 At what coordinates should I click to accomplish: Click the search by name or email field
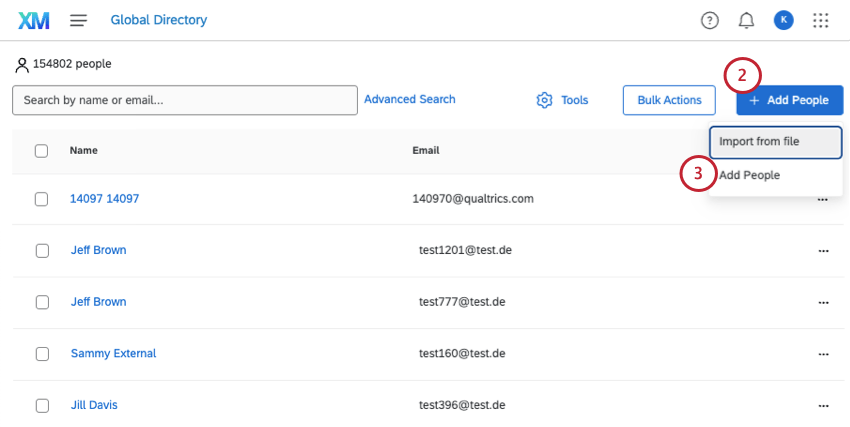[185, 100]
